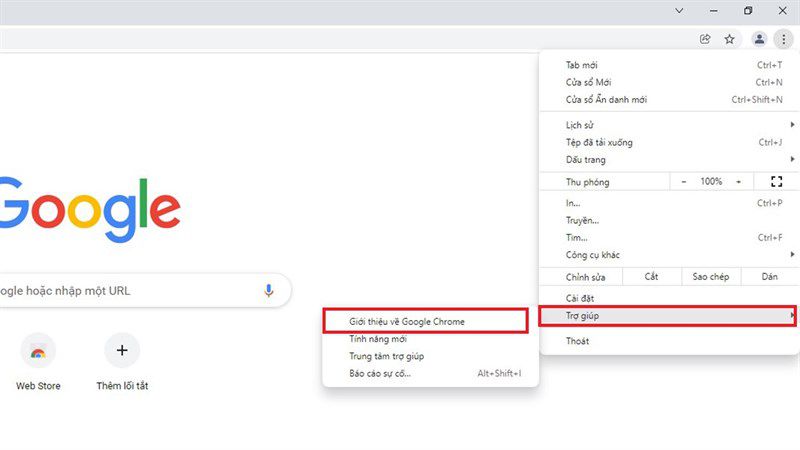Click the Google logo
800x450 pixels.
(90, 209)
